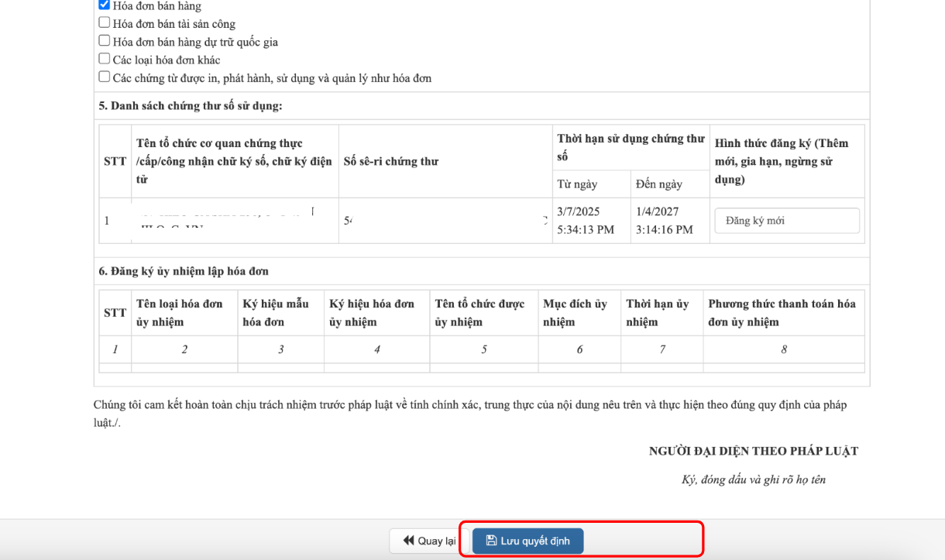Click the Phương thức thanh toán column header
945x560 pixels.
pyautogui.click(x=783, y=313)
